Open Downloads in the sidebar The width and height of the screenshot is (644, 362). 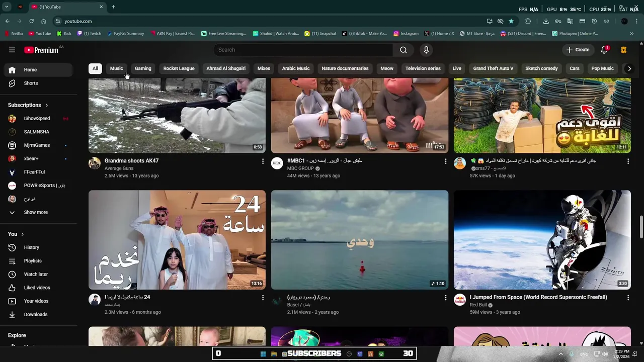tap(38, 314)
